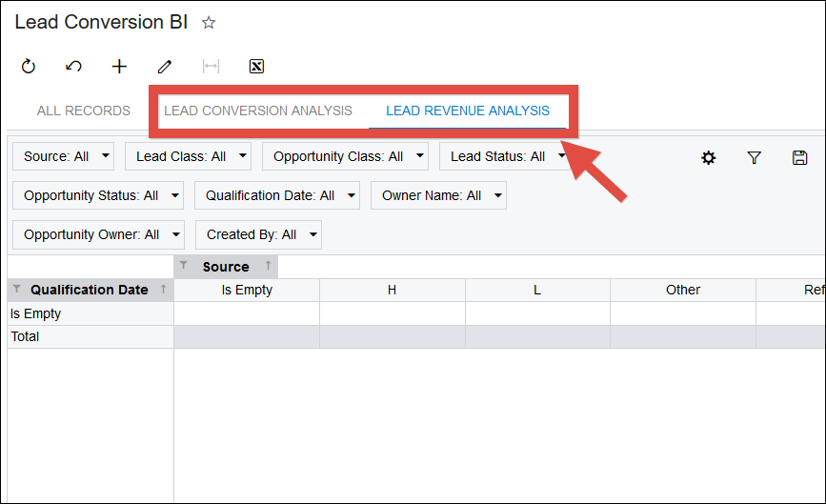Click the save diskette icon

coord(799,158)
